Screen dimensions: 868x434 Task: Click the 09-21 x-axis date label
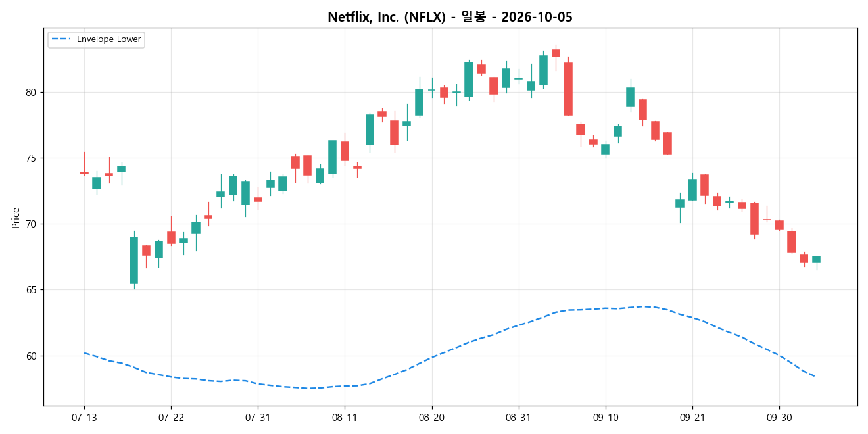click(692, 418)
